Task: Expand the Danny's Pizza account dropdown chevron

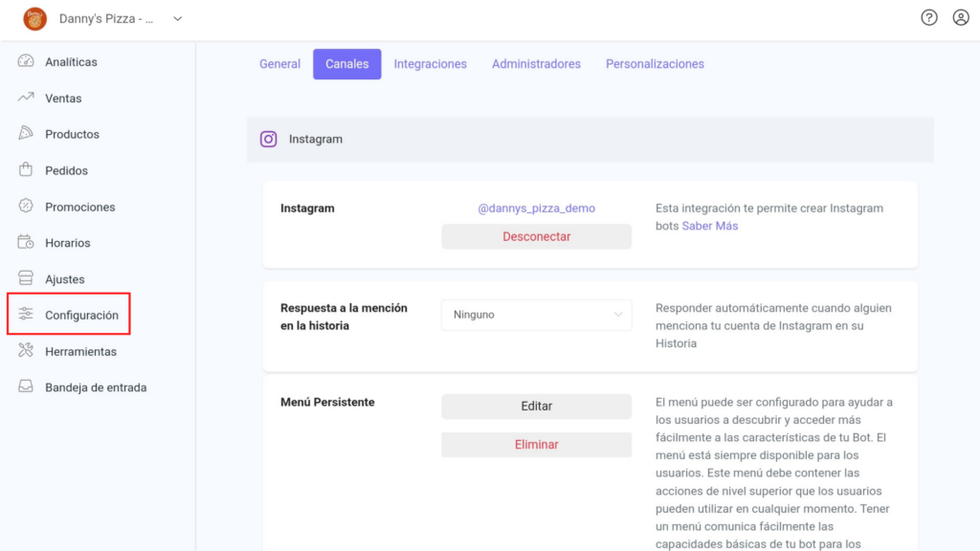Action: coord(177,19)
